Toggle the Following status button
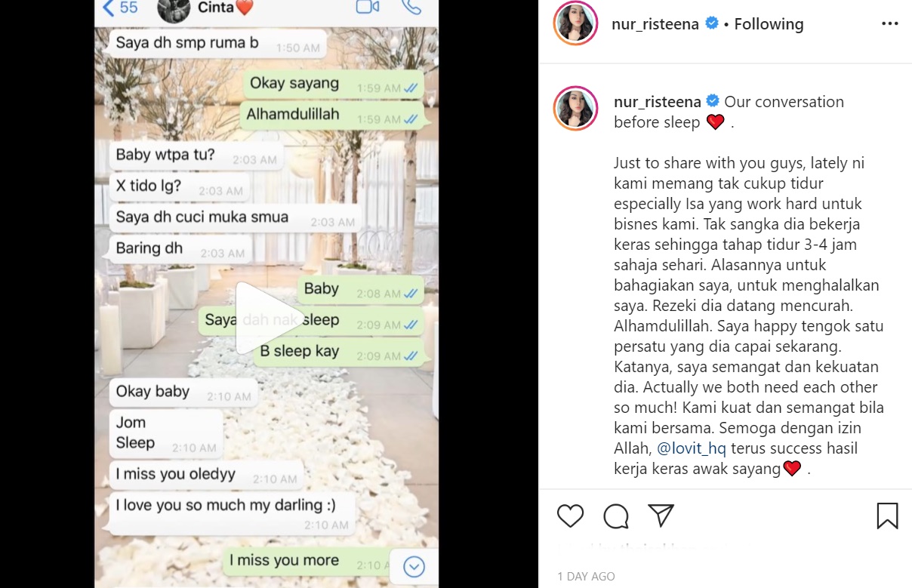Screen dimensions: 912x588 tap(769, 24)
